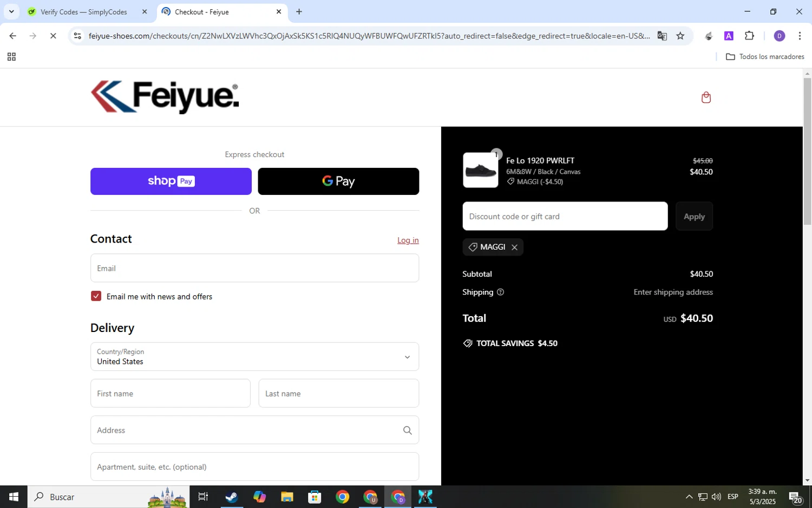Open a new browser tab

coord(299,11)
